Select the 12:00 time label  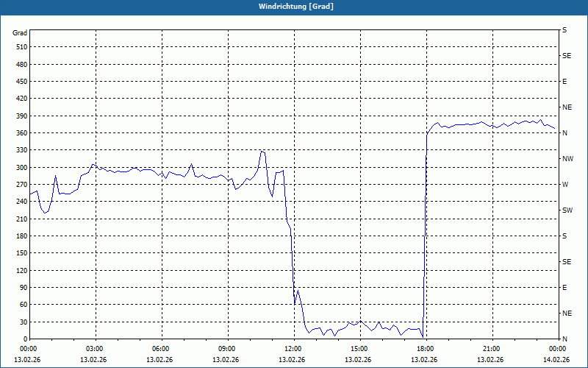(292, 349)
